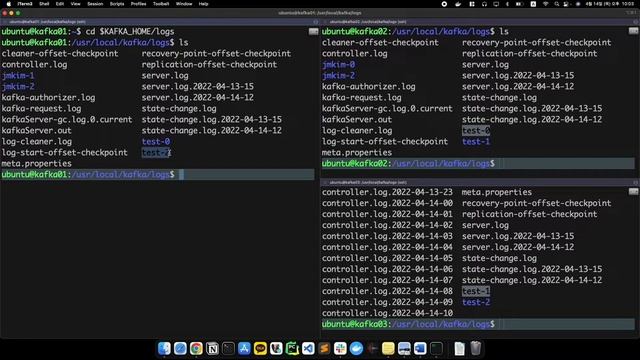Click the Docker whale icon in menu bar
The image size is (640, 360).
(x=458, y=4)
